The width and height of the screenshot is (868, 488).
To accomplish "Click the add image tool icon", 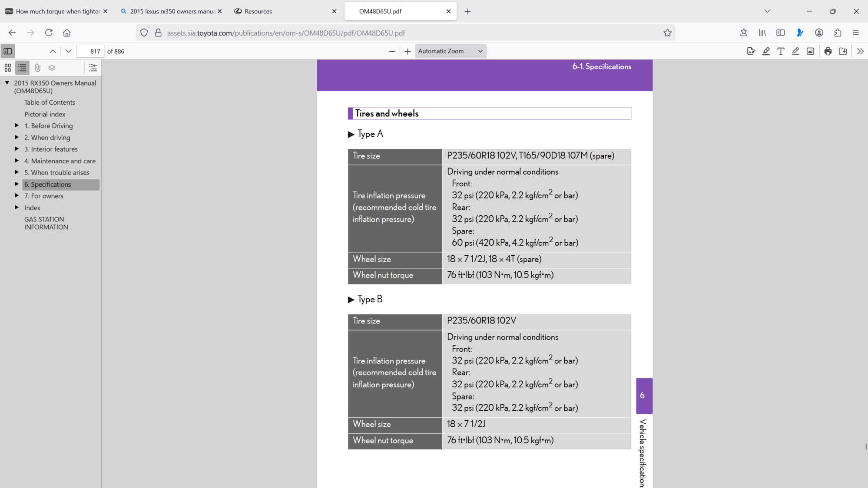I will [x=810, y=51].
